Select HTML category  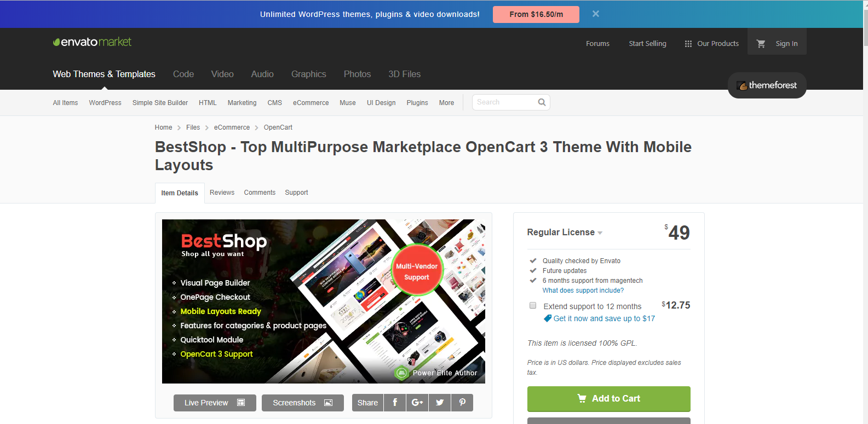[x=208, y=103]
